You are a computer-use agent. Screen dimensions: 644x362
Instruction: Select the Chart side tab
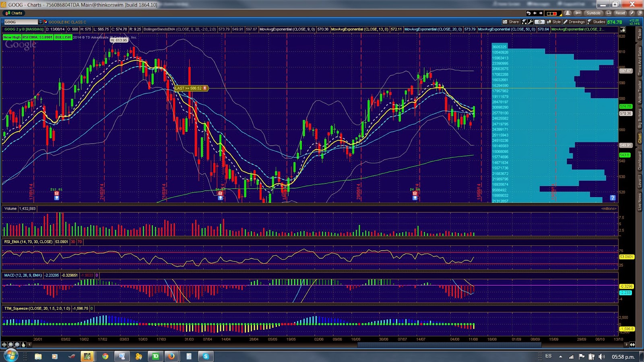click(x=640, y=138)
